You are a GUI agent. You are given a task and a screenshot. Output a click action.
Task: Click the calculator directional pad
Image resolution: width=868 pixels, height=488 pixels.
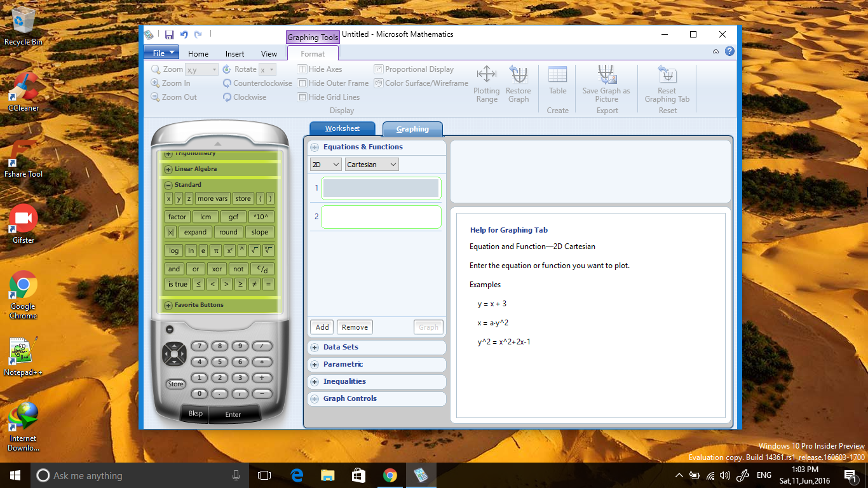coord(174,354)
